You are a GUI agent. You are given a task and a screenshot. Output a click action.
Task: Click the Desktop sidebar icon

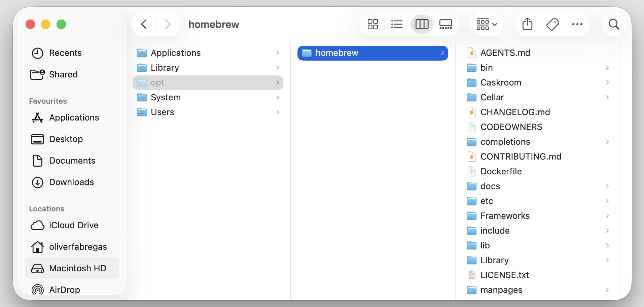37,139
